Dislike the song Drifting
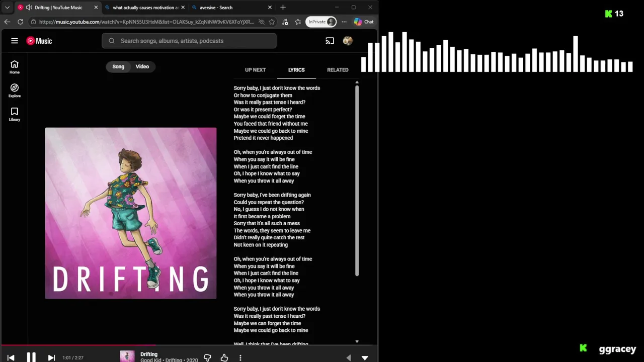644x362 pixels. [207, 357]
